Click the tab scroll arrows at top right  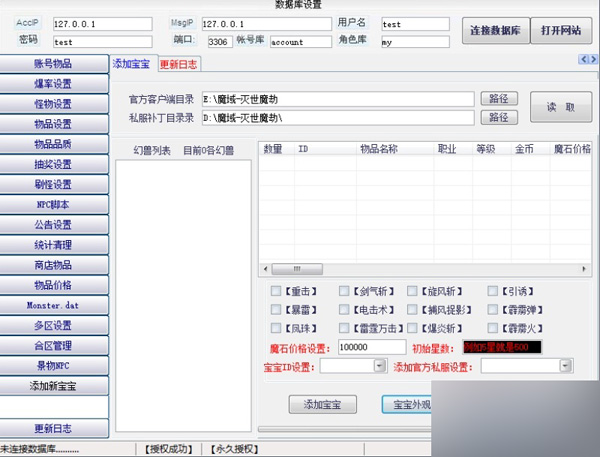point(588,60)
